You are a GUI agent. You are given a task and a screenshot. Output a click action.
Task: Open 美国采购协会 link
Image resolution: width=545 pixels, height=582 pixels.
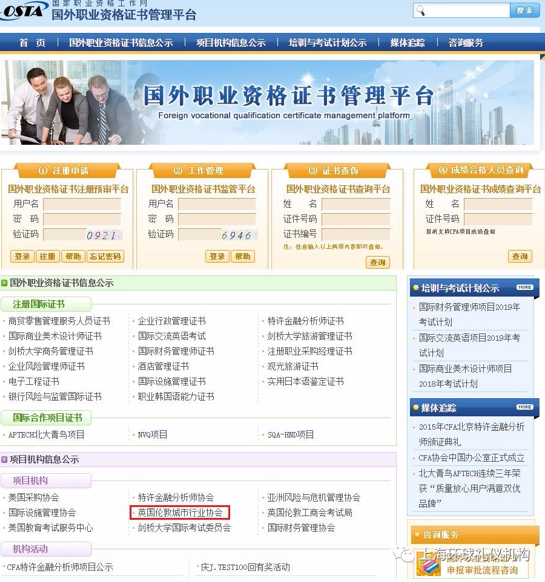[x=33, y=497]
